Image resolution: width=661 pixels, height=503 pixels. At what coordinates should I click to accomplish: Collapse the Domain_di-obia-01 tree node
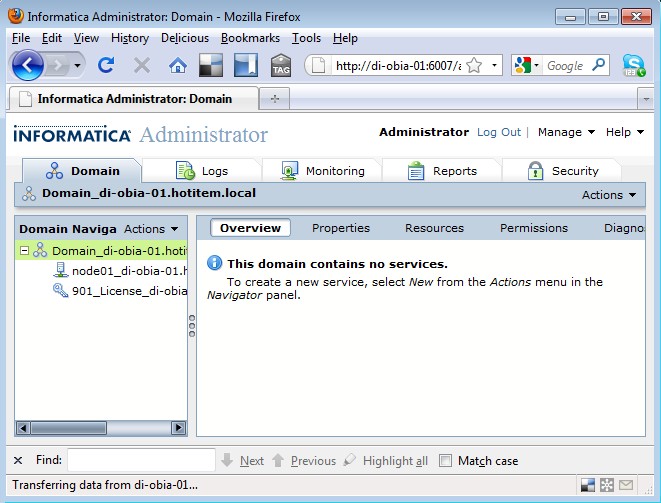24,251
